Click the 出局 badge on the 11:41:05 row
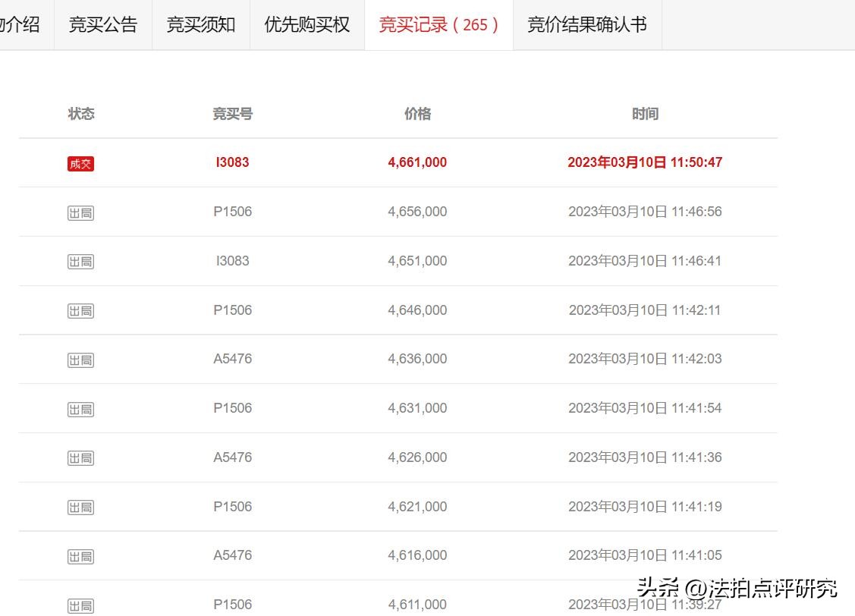 pos(80,555)
